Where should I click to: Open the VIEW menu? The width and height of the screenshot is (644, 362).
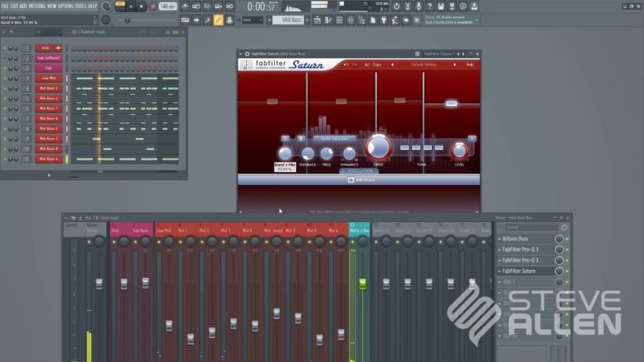[x=52, y=6]
